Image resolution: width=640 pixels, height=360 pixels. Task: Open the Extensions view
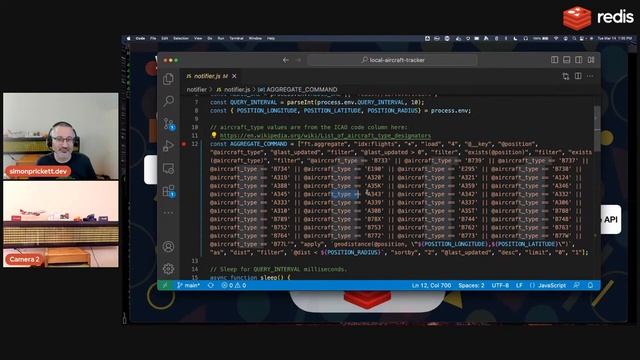168,191
